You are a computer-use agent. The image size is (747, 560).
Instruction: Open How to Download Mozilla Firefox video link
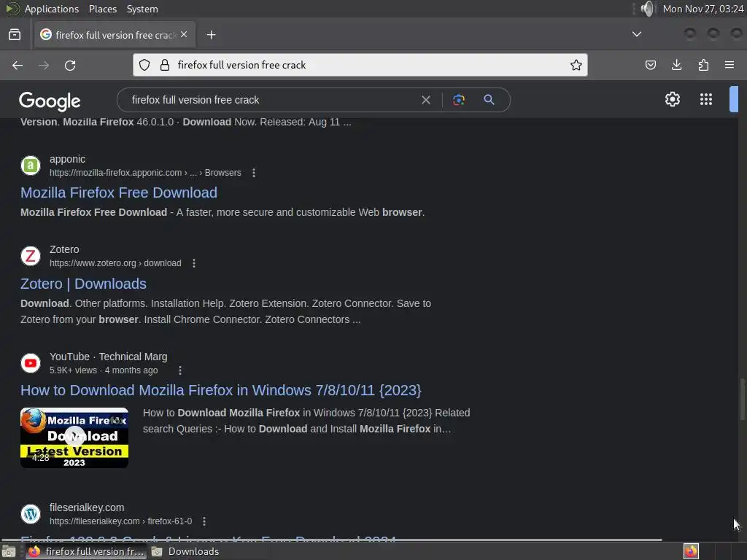[x=220, y=391]
